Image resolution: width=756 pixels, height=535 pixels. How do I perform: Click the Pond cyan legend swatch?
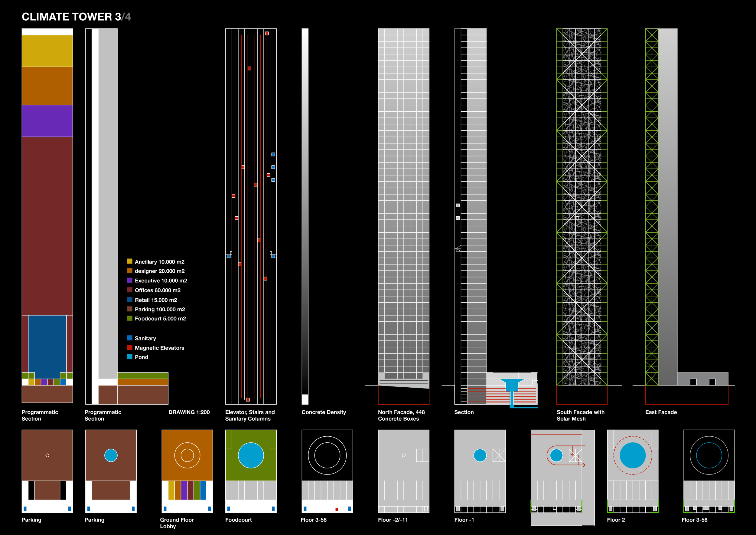(130, 357)
